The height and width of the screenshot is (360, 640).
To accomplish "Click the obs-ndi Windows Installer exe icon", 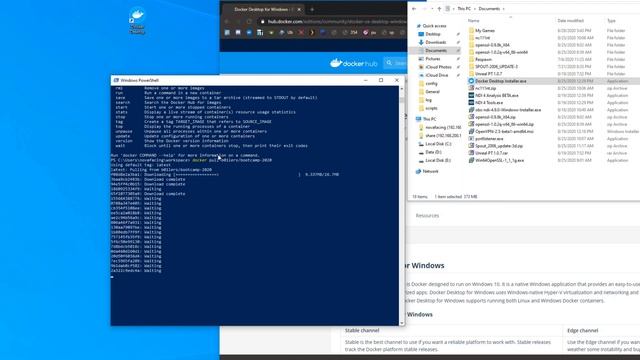I will click(x=471, y=110).
